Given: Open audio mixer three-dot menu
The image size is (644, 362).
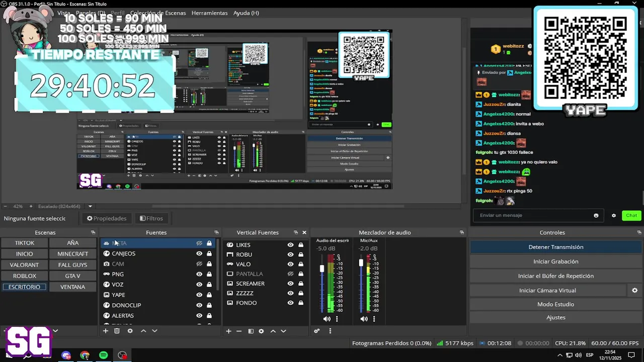Looking at the screenshot, I should 330,331.
